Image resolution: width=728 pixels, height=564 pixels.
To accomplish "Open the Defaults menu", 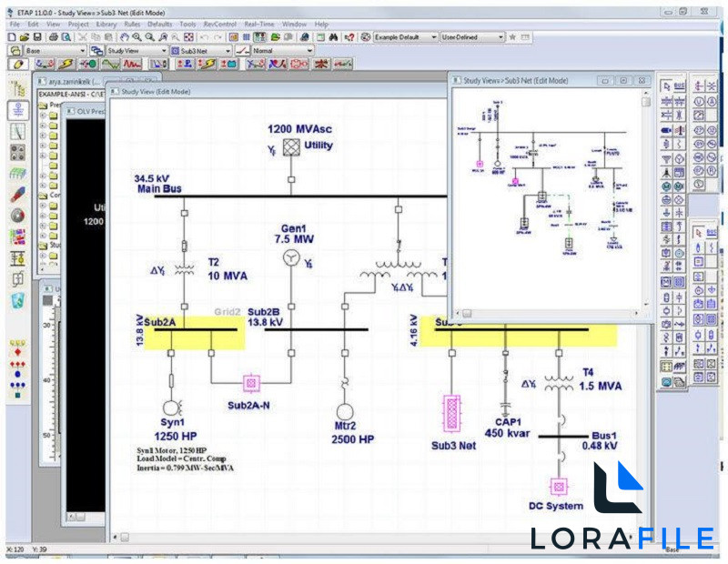I will coord(159,24).
